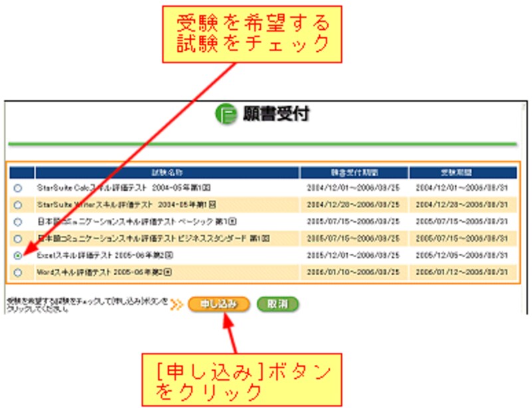The width and height of the screenshot is (532, 408).
Task: Click the 願書受付期間 column header
Action: click(x=354, y=173)
